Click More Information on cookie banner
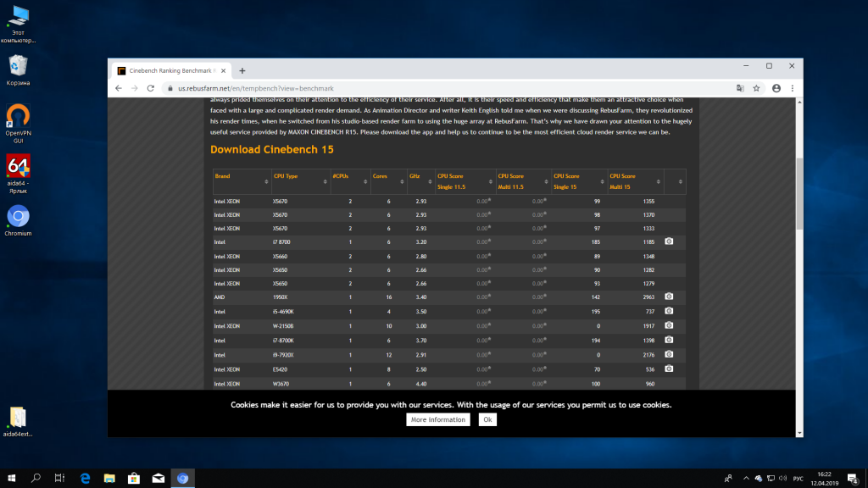 [437, 419]
